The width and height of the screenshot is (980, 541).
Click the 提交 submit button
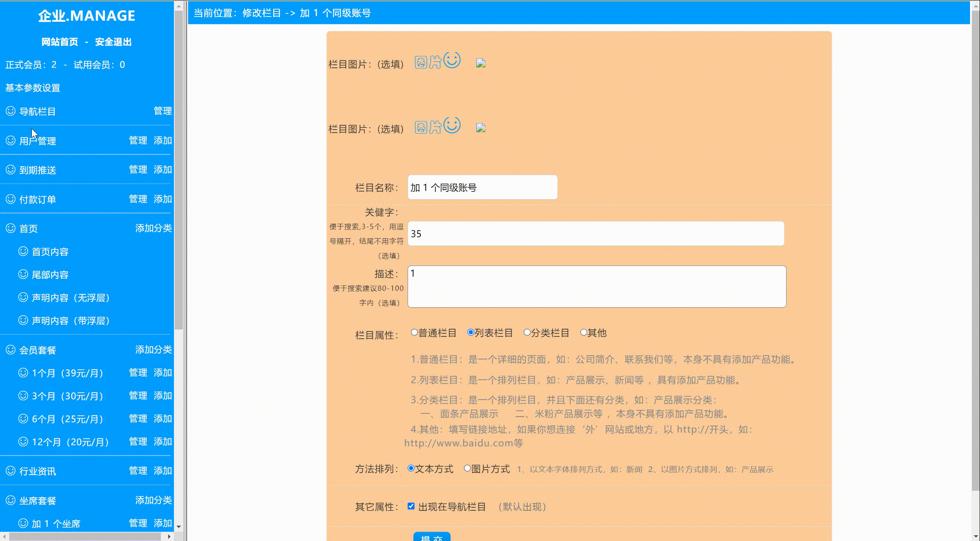(432, 536)
